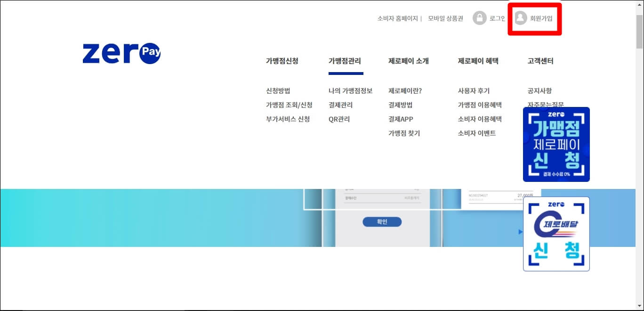Select 소비자 이용혜택 submenu item

pyautogui.click(x=480, y=119)
